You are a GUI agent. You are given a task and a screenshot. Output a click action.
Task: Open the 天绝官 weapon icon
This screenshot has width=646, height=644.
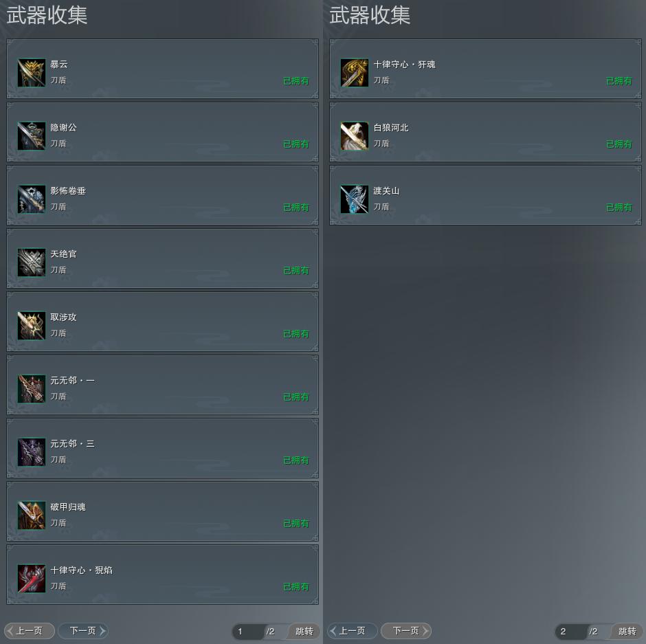point(32,262)
